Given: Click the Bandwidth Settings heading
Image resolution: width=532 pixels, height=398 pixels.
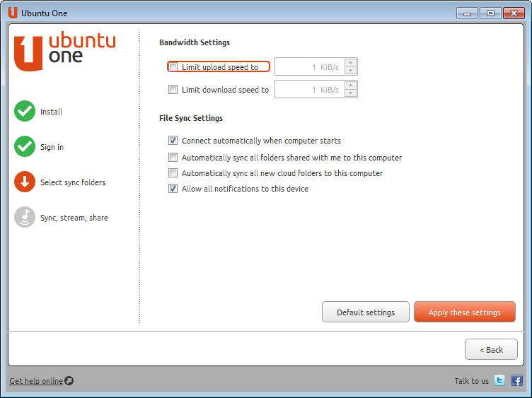Looking at the screenshot, I should 195,42.
